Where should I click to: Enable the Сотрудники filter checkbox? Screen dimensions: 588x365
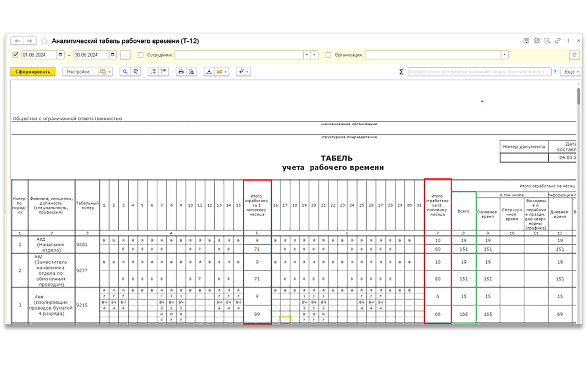coord(141,55)
